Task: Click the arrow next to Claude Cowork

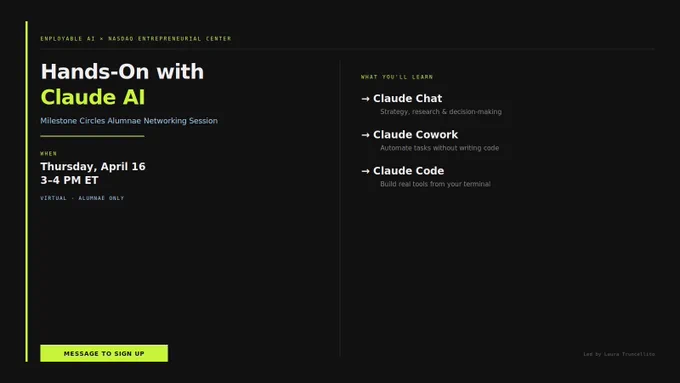Action: click(365, 135)
